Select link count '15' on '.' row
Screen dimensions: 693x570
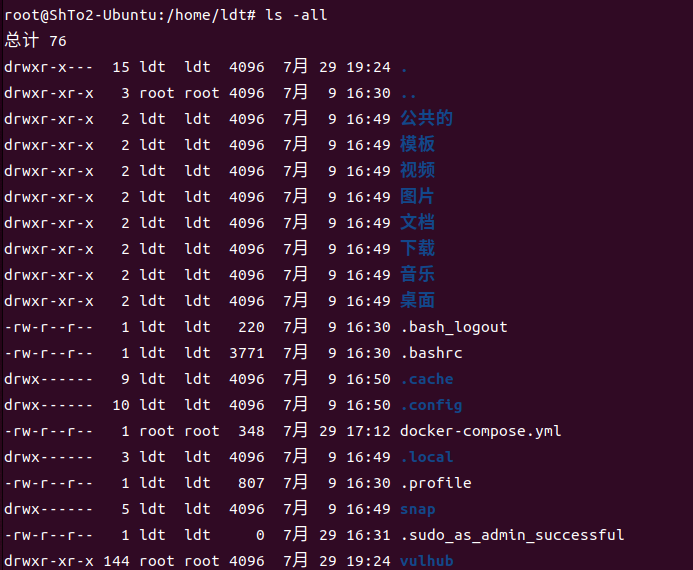pos(121,67)
